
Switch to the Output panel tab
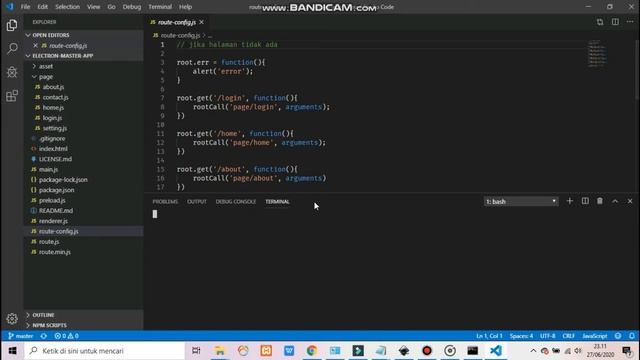[x=197, y=202]
